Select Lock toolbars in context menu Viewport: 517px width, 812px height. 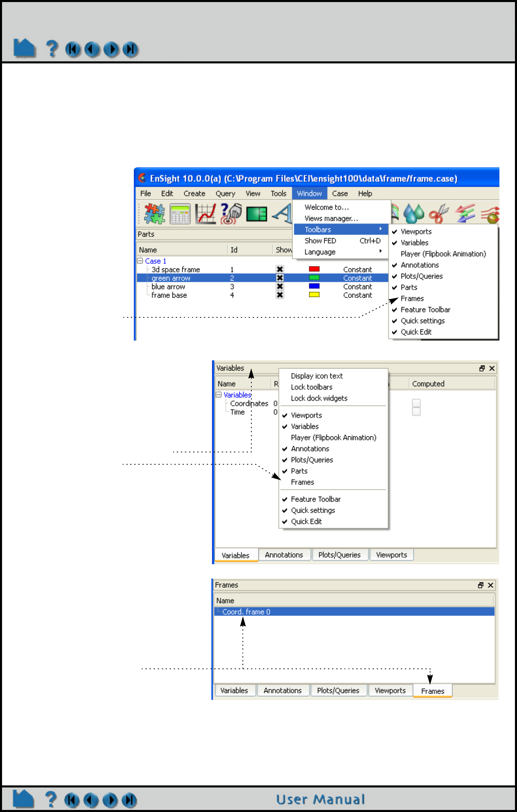click(333, 387)
